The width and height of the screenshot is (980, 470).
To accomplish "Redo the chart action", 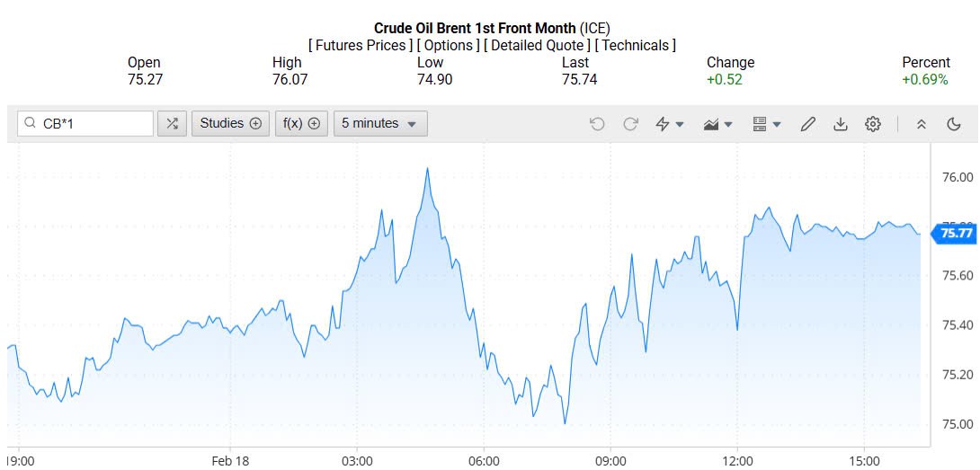I will (630, 124).
